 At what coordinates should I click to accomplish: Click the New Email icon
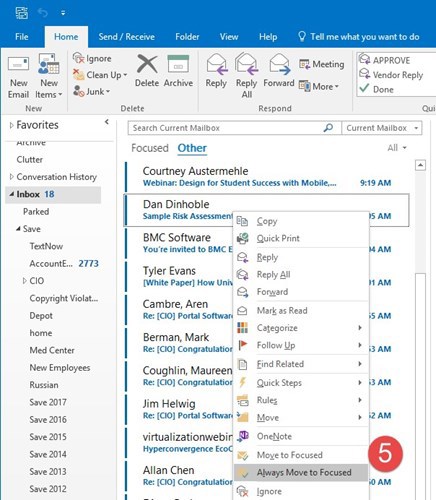coord(18,64)
